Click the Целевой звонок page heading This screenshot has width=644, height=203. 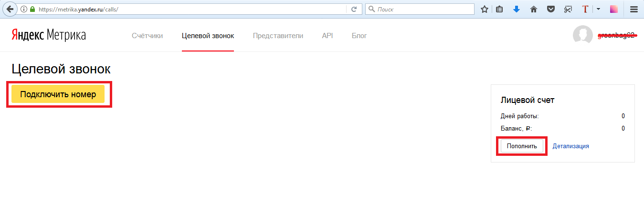tap(61, 69)
